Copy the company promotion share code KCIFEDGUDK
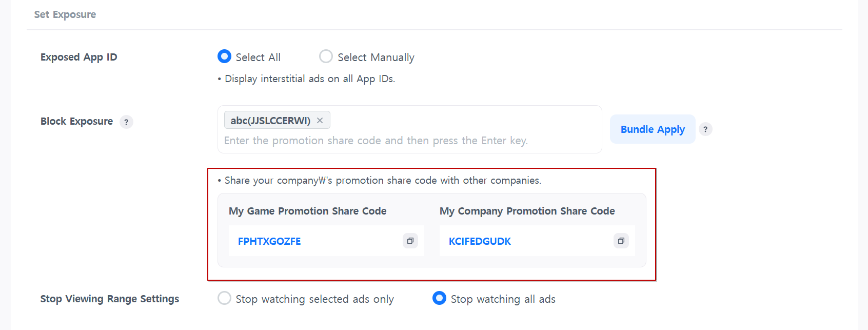Viewport: 868px width, 330px height. click(x=621, y=241)
